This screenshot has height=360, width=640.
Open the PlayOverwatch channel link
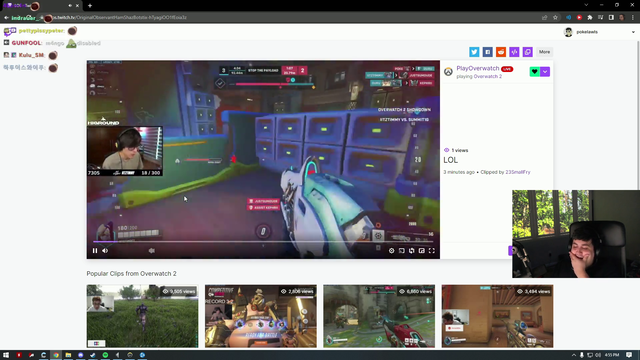point(478,68)
